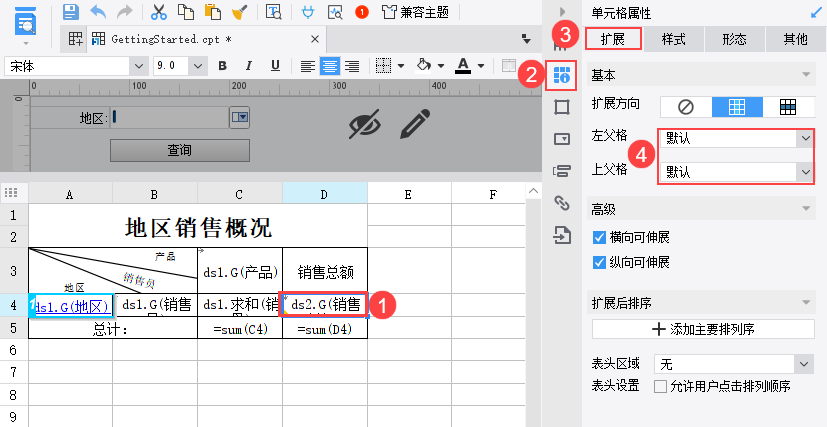The height and width of the screenshot is (427, 827).
Task: Switch to the 其他 tab
Action: (795, 39)
